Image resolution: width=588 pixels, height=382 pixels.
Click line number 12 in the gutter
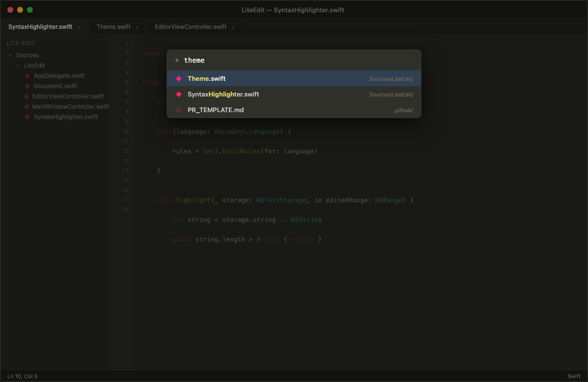pyautogui.click(x=125, y=151)
